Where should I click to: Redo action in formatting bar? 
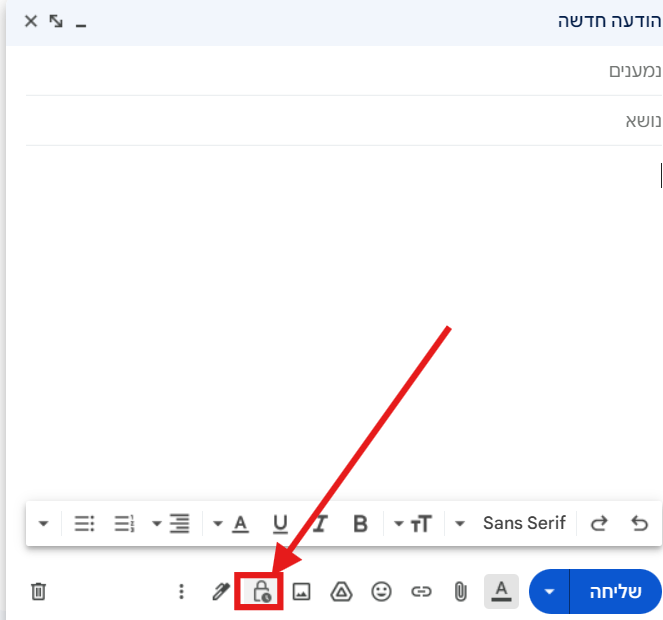click(x=599, y=524)
